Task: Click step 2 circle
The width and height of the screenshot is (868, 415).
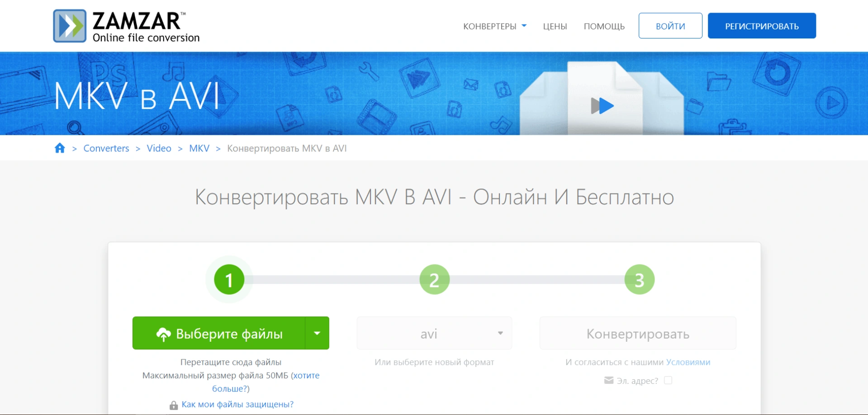Action: pyautogui.click(x=434, y=280)
